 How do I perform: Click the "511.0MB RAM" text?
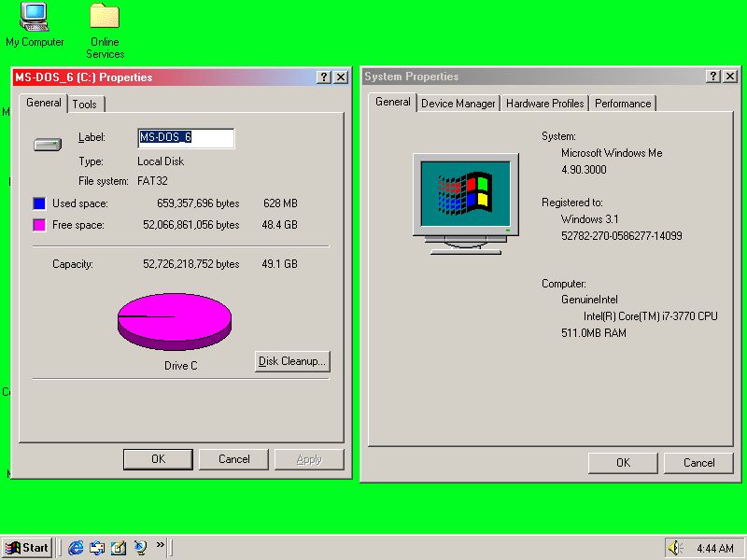point(594,333)
